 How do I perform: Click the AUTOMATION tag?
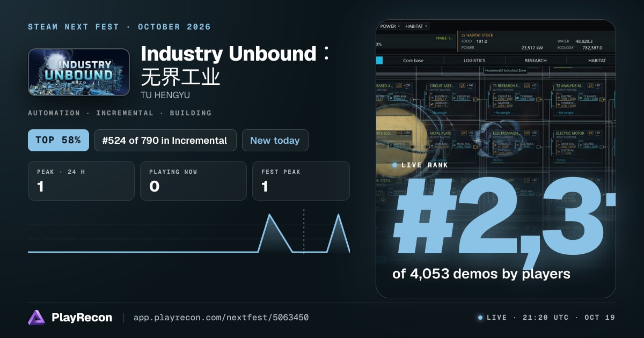pyautogui.click(x=54, y=113)
